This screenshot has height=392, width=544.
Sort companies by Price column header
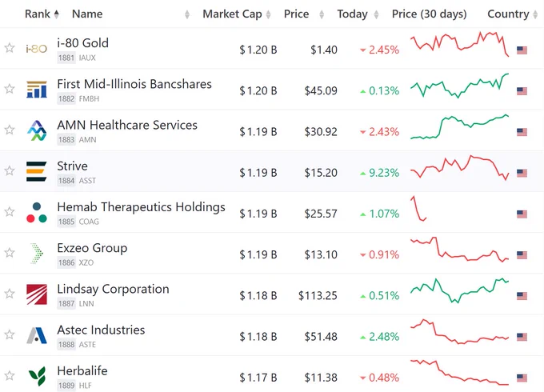click(303, 14)
